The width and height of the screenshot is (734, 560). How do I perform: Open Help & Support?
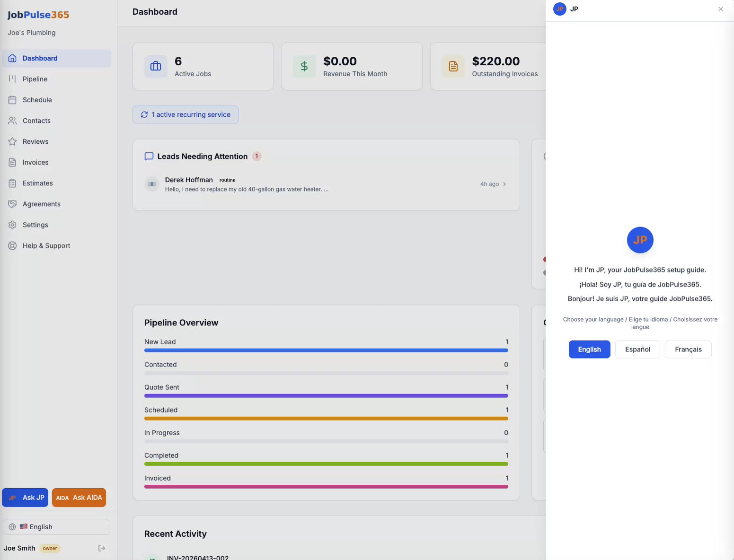(x=56, y=245)
